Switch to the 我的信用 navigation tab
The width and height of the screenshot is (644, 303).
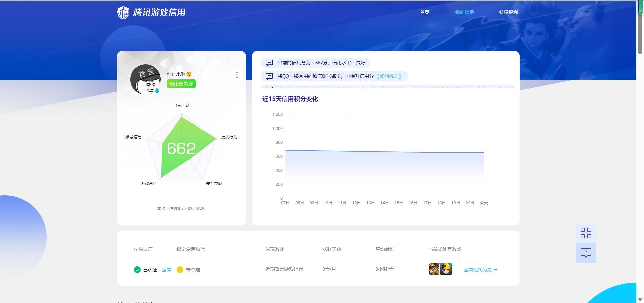[464, 12]
